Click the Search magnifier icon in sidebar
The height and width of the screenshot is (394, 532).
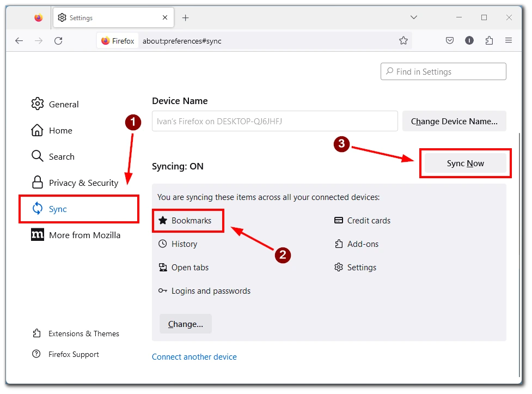pyautogui.click(x=38, y=156)
